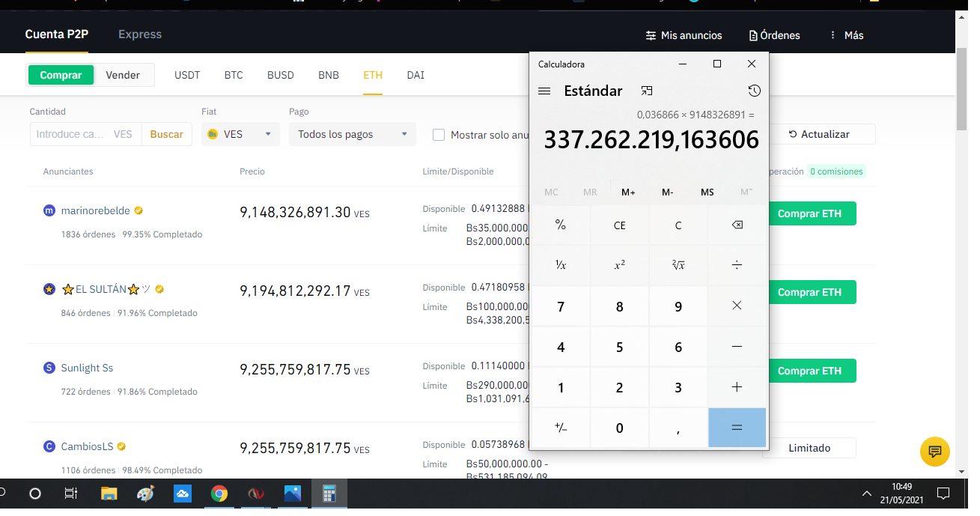Viewport: 980px width, 516px height.
Task: Open the Photos app taskbar icon
Action: coord(292,494)
